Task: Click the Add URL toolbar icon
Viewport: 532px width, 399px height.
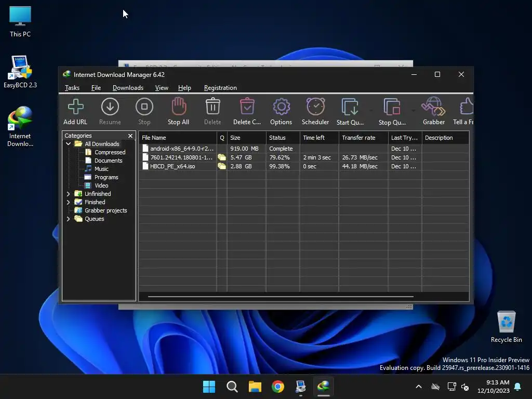Action: (x=75, y=111)
